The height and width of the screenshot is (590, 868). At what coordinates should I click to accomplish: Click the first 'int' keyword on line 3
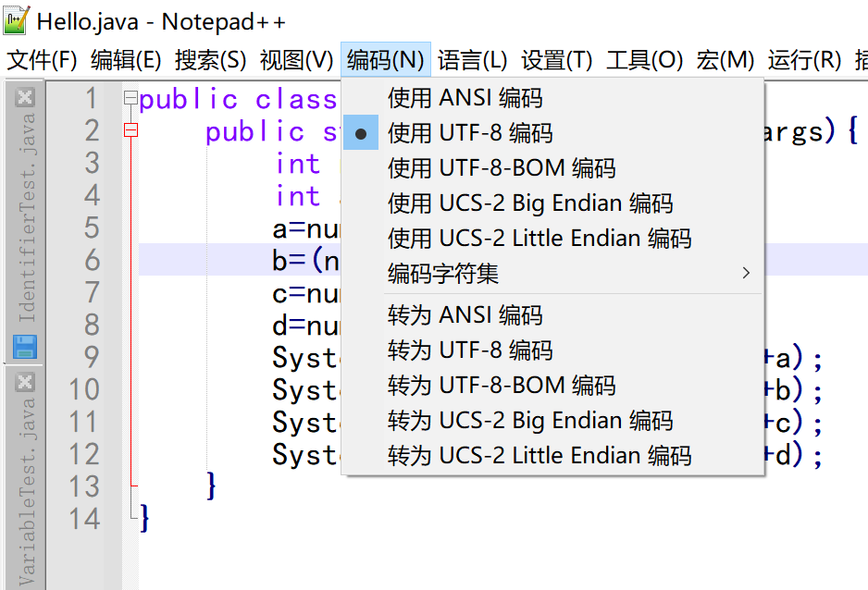298,164
